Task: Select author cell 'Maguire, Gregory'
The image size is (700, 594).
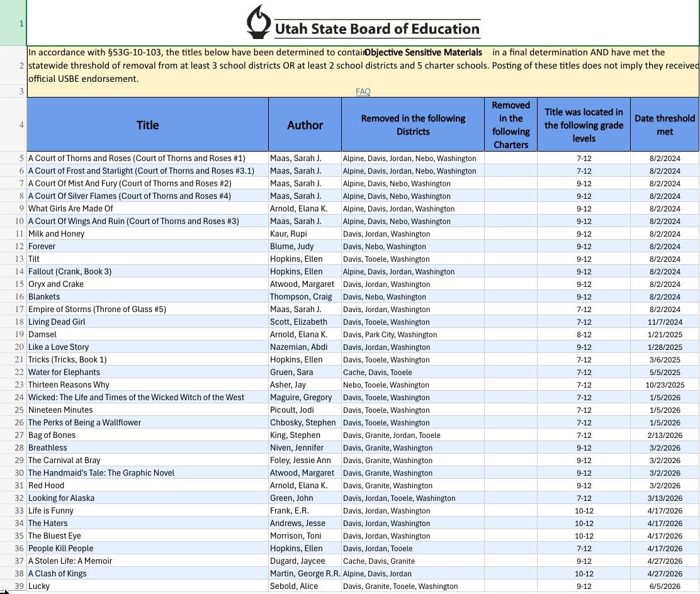Action: (x=305, y=397)
